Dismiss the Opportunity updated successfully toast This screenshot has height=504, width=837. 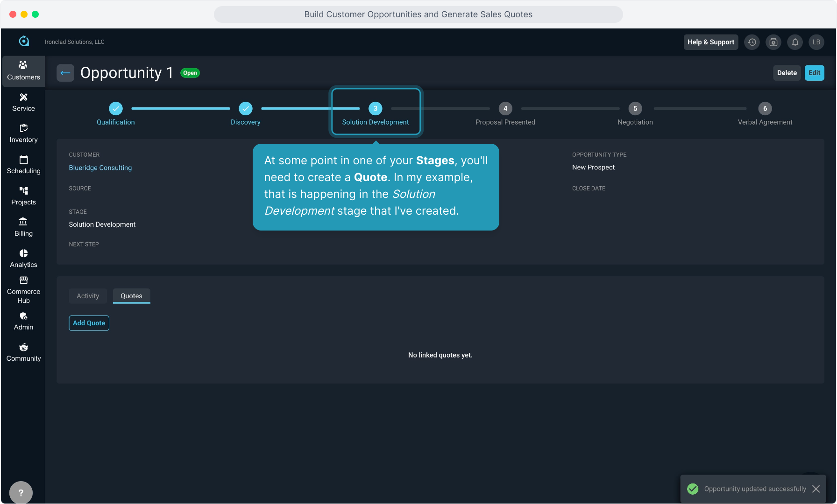point(816,489)
